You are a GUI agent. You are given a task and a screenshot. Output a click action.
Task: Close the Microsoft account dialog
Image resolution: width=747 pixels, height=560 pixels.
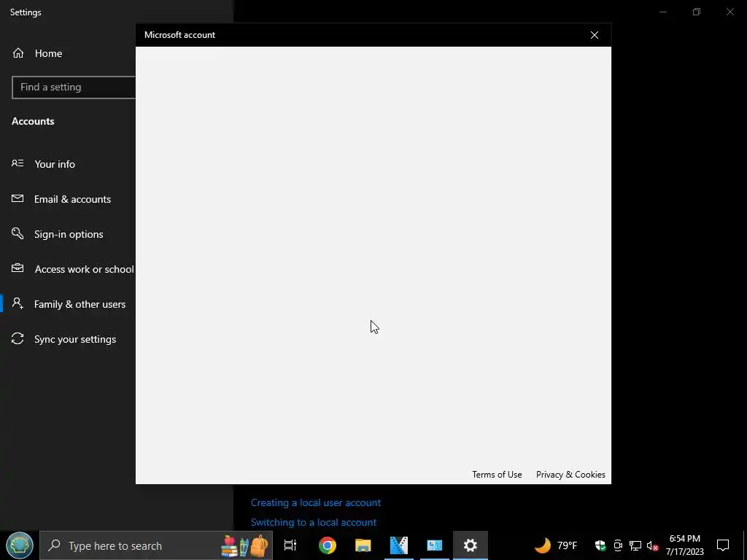point(594,35)
